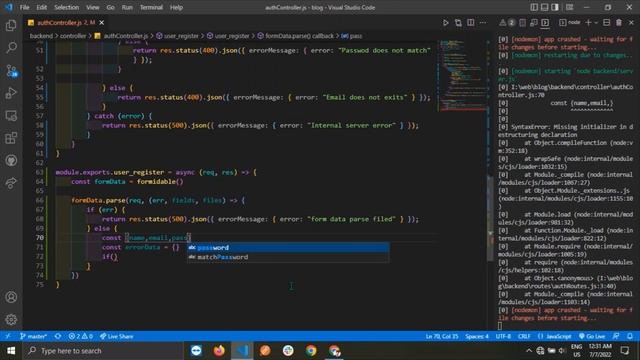640x360 pixels.
Task: Toggle the primary side bar layout icon
Action: 534,7
